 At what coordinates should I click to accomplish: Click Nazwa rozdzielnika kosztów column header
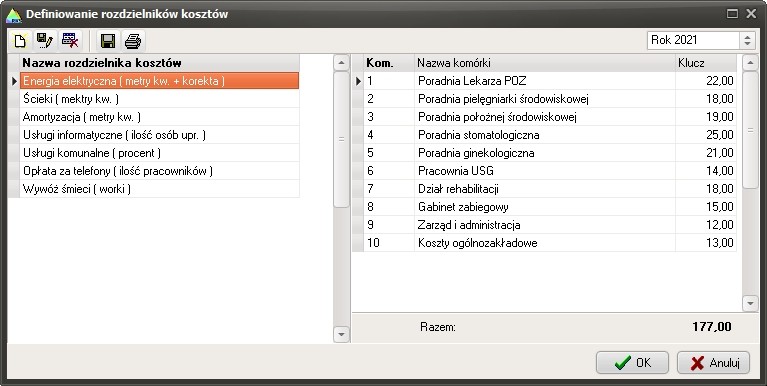(159, 63)
